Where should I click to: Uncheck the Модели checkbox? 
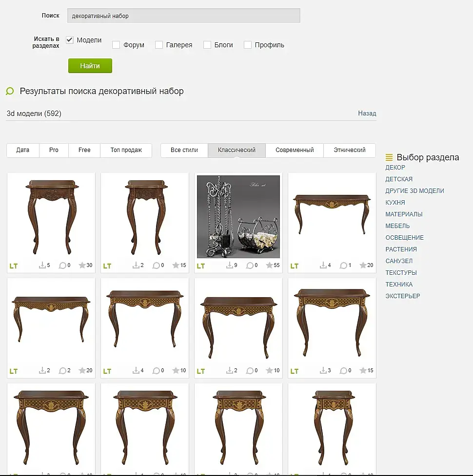[x=70, y=40]
